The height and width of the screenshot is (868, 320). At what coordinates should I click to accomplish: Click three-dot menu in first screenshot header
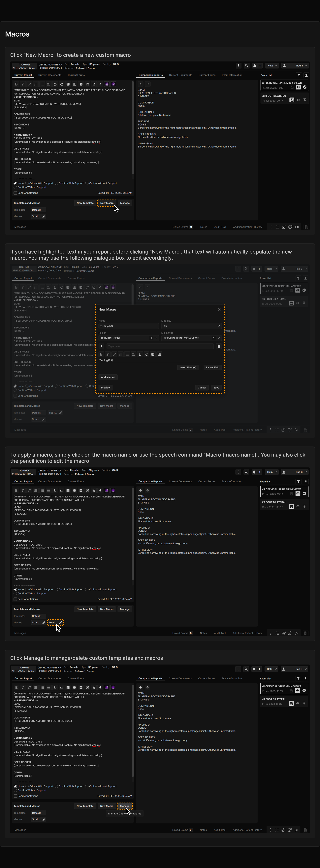239,66
